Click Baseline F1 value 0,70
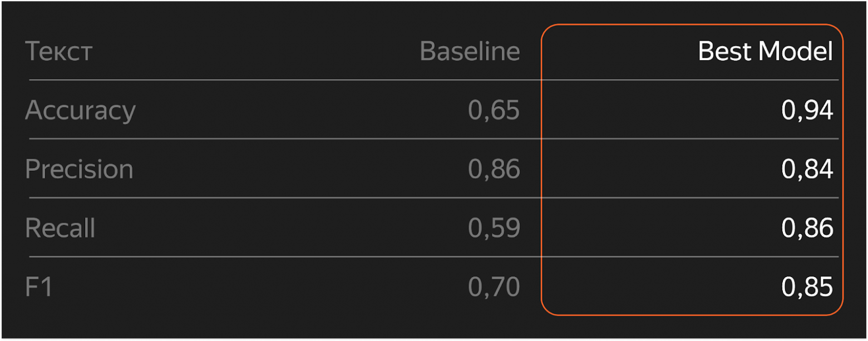Viewport: 868px width, 341px height. click(x=494, y=288)
